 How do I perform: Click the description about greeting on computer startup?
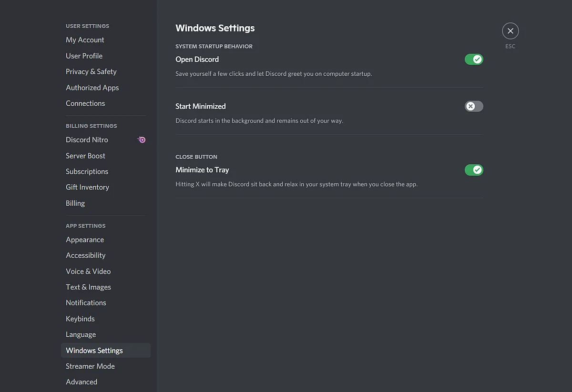click(x=274, y=74)
